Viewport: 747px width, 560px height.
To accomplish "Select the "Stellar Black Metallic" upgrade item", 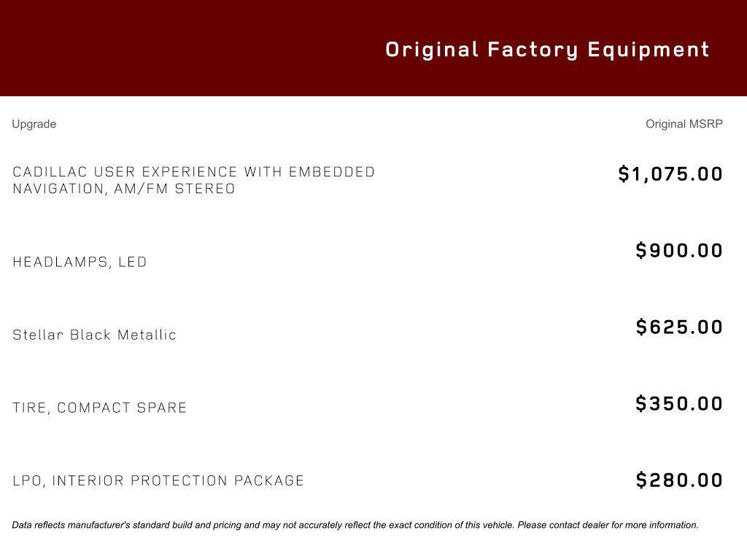I will click(95, 335).
